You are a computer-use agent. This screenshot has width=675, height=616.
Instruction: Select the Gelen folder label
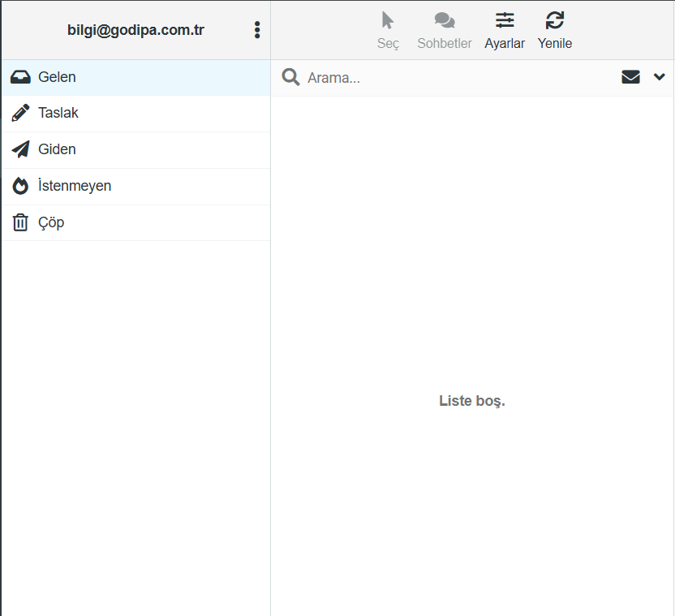point(57,77)
